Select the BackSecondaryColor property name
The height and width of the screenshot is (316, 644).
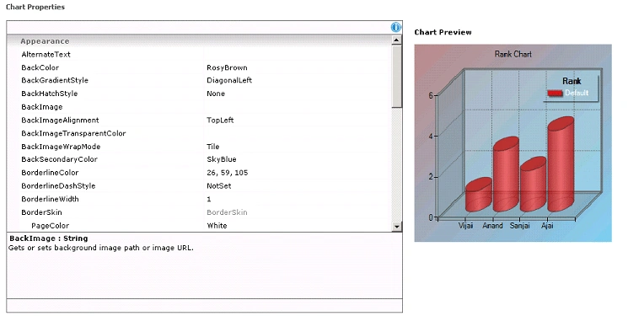(59, 159)
